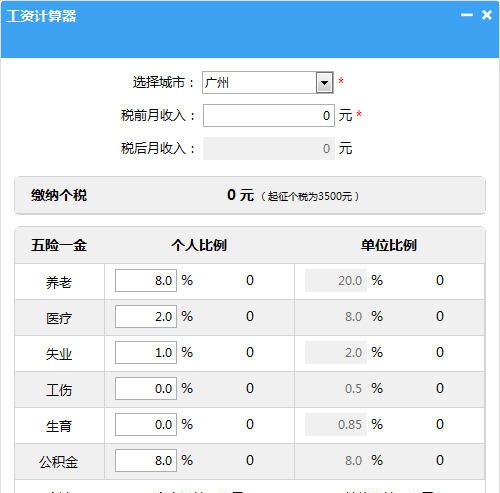Edit the 失业 personal ratio field
Screen dimensions: 500x493
tap(146, 352)
